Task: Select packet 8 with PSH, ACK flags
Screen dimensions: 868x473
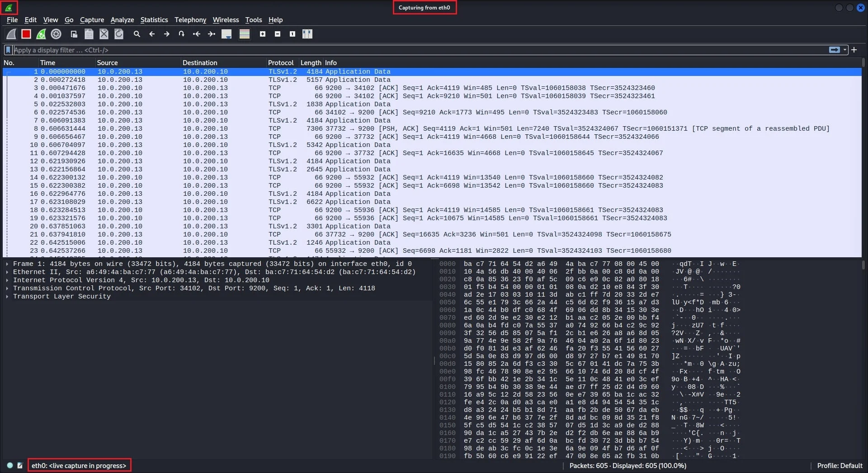Action: pos(432,128)
